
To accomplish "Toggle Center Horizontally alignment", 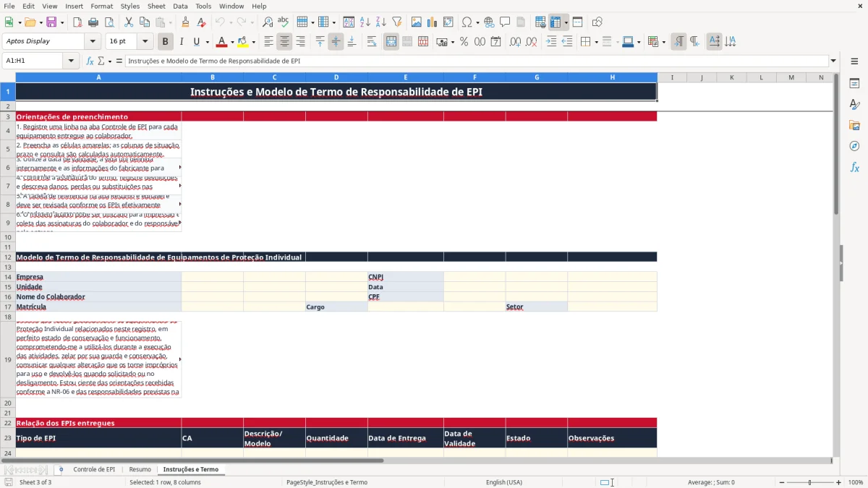I will [284, 42].
